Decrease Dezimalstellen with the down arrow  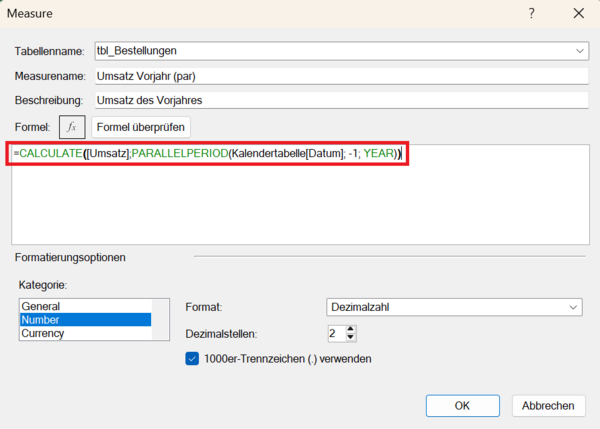coord(351,338)
